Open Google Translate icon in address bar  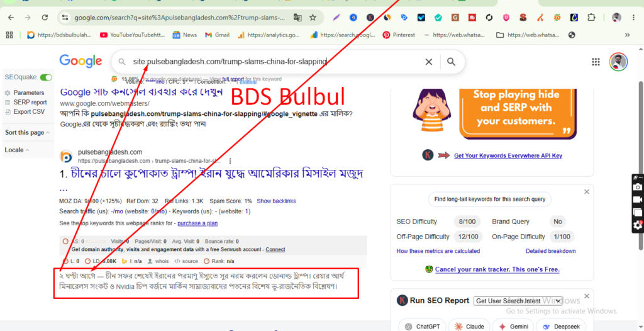[297, 18]
